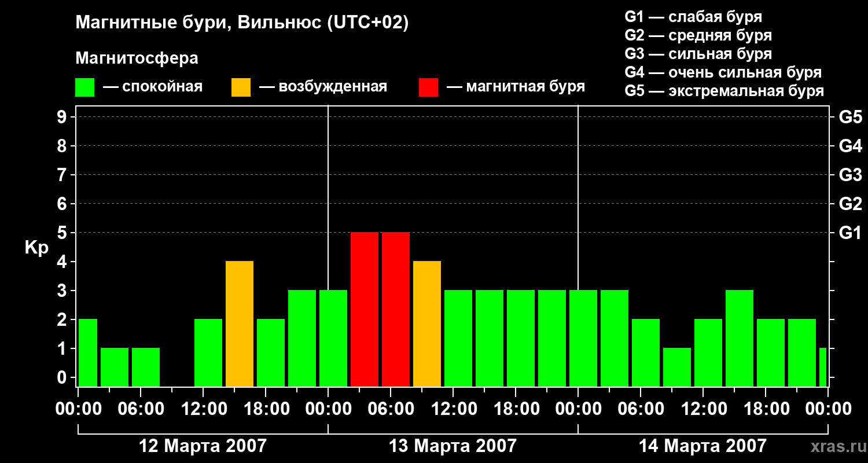Image resolution: width=868 pixels, height=463 pixels.
Task: Click the "G3 — сильная буря" legend line
Action: point(698,54)
